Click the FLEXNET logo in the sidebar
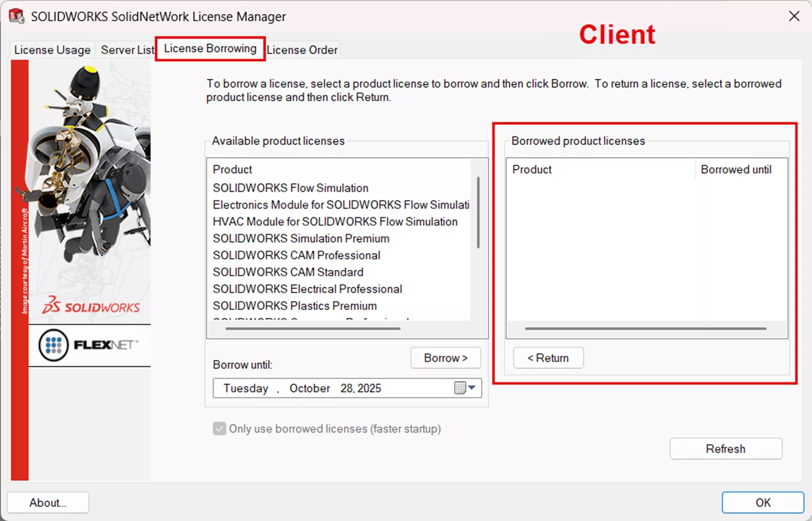 pos(89,346)
